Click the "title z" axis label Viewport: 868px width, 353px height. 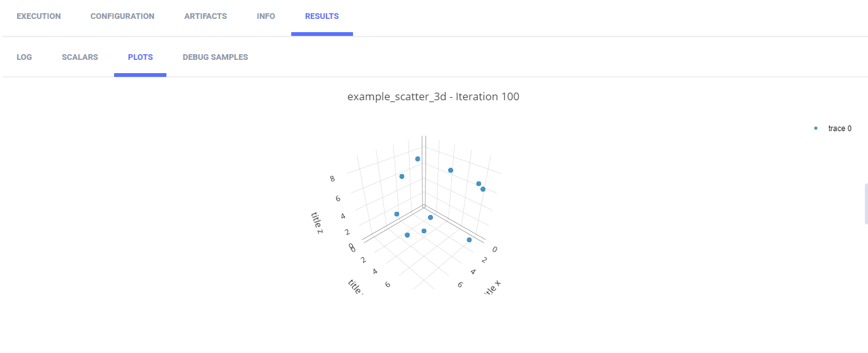(317, 223)
